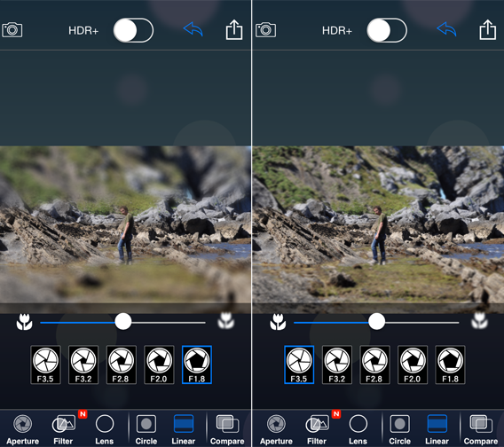Select F3.5 aperture in right screen
The image size is (504, 447).
(x=299, y=365)
